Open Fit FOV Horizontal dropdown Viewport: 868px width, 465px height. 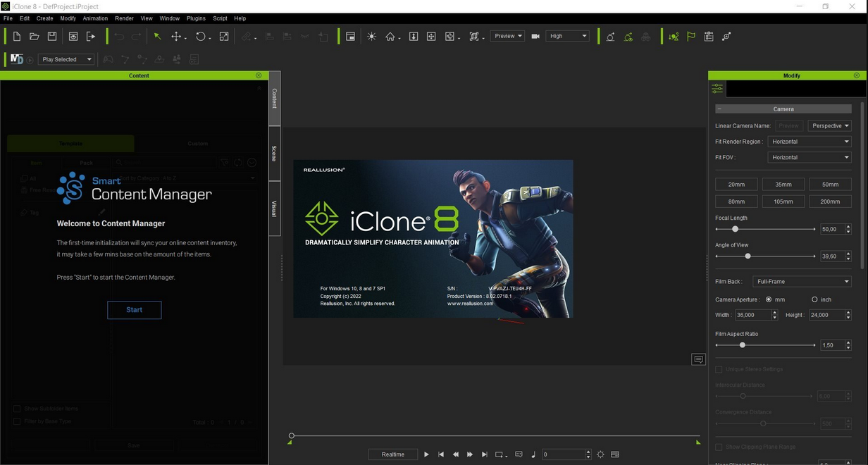click(810, 157)
